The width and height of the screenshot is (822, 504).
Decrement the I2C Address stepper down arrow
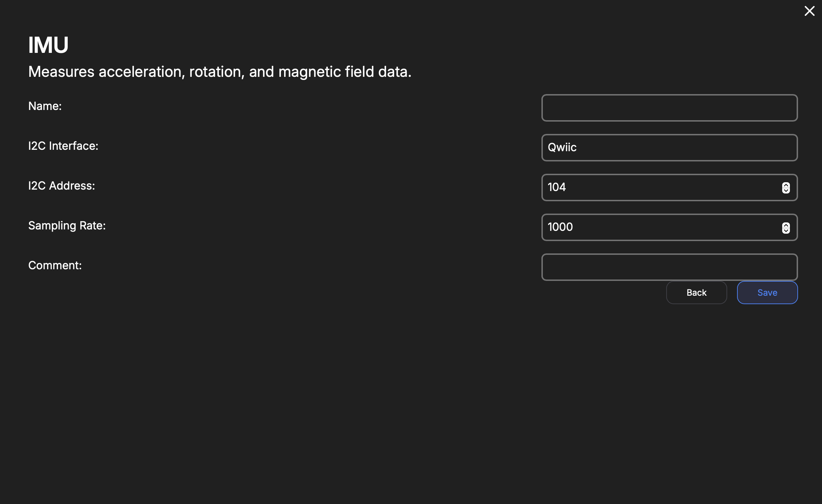coord(786,190)
